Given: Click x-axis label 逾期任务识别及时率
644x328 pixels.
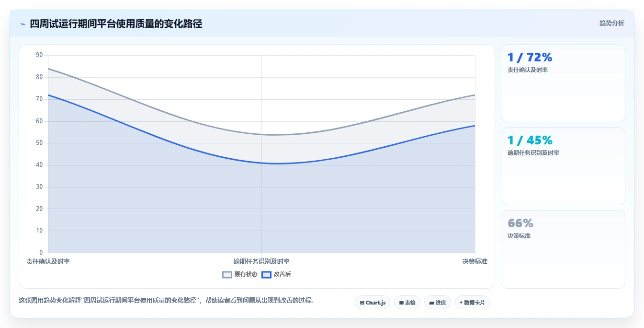Looking at the screenshot, I should 261,261.
